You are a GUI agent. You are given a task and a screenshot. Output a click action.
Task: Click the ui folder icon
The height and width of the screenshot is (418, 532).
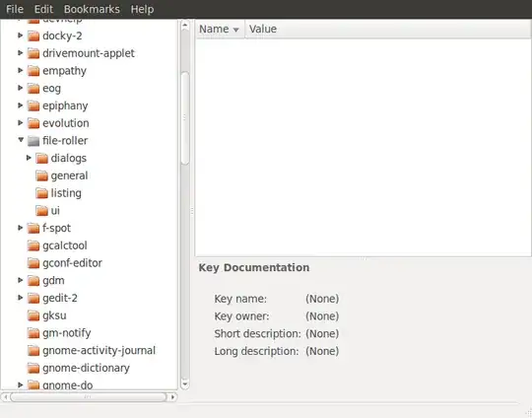pos(41,211)
